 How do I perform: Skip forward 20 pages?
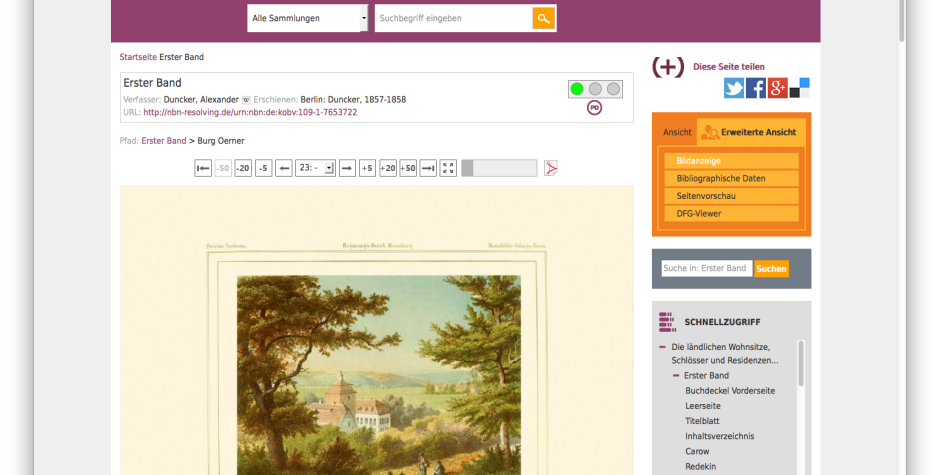coord(388,169)
